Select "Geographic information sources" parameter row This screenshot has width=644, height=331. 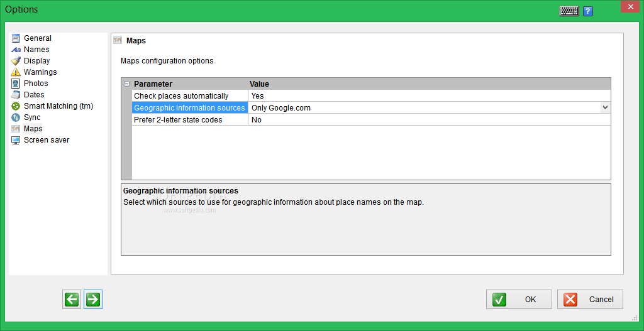coord(190,108)
